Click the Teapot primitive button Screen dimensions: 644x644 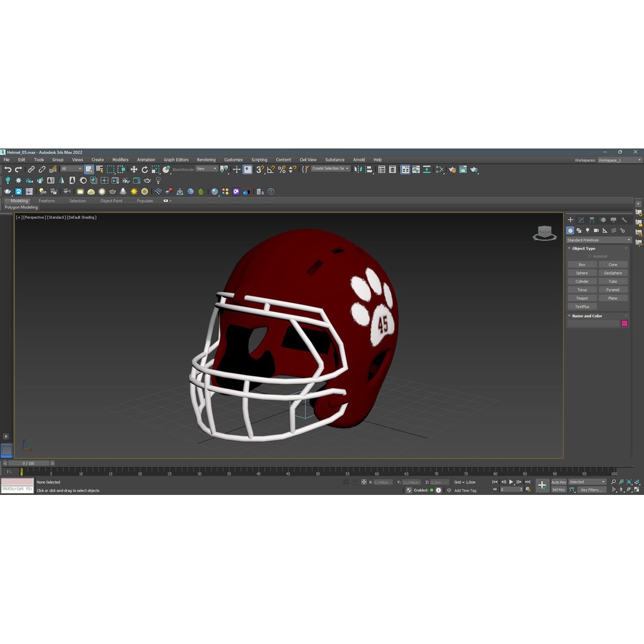click(x=581, y=298)
